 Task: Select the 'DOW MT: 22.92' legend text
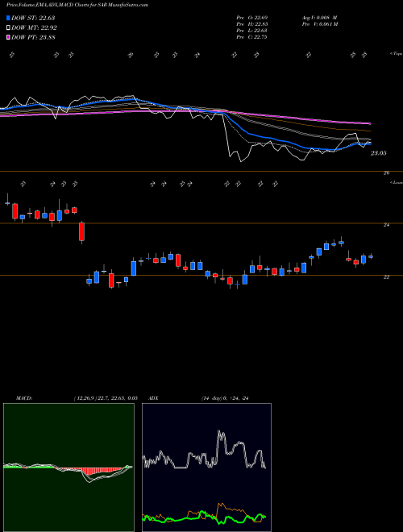(x=34, y=28)
